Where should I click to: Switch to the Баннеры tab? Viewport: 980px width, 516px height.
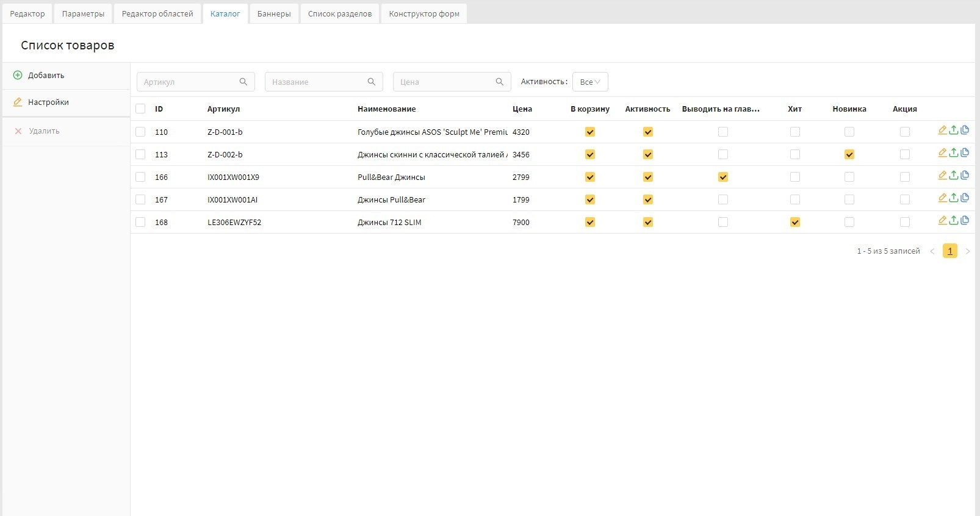point(274,13)
